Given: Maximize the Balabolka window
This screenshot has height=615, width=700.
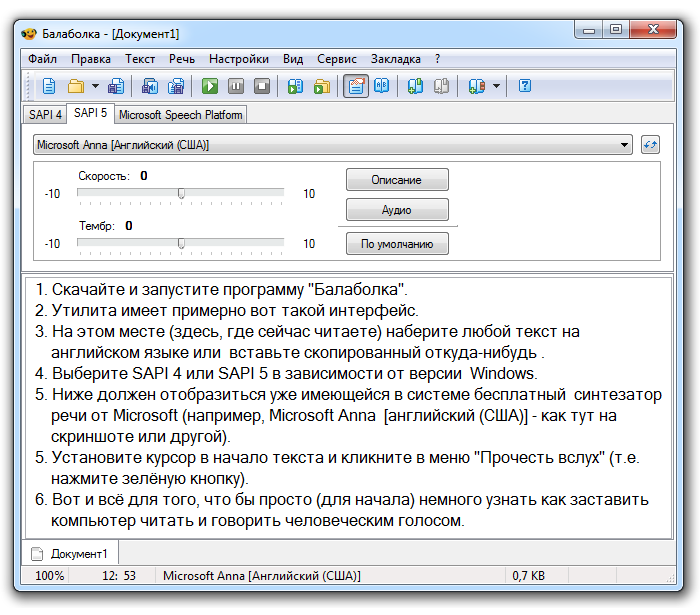Looking at the screenshot, I should [x=616, y=29].
